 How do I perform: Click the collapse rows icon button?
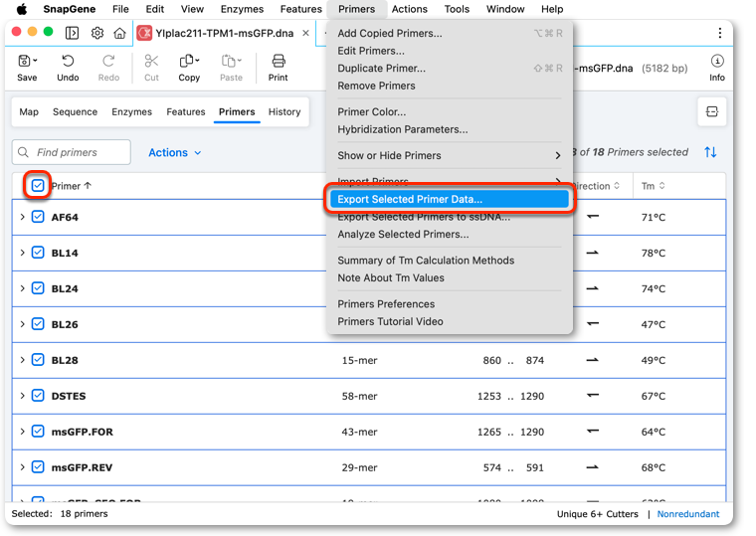coord(711,111)
